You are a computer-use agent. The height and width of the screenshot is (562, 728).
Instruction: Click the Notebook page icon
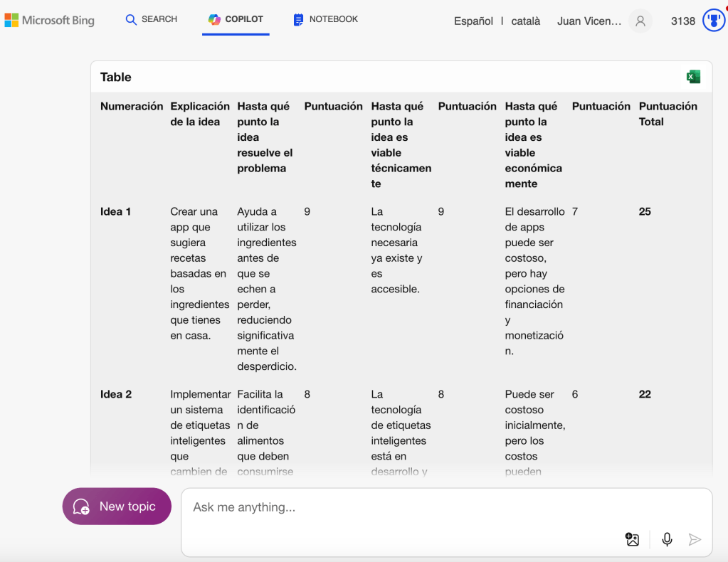(299, 20)
